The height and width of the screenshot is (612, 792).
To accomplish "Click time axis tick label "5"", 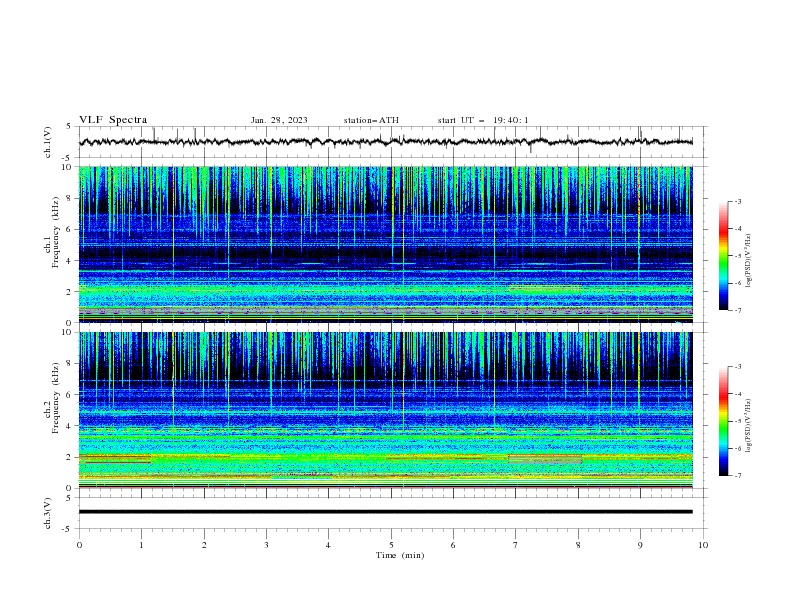I will tap(391, 545).
